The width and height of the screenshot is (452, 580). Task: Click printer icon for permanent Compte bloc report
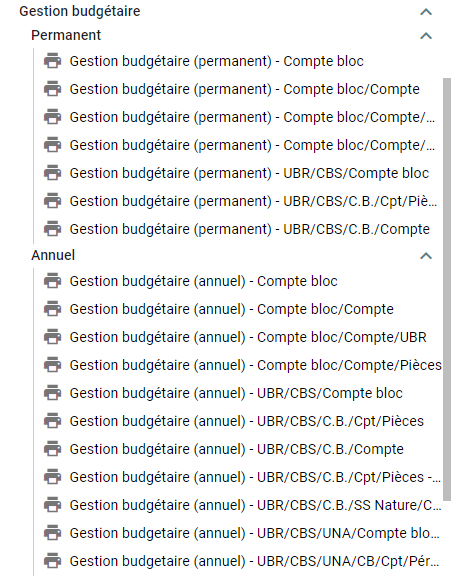pyautogui.click(x=53, y=61)
